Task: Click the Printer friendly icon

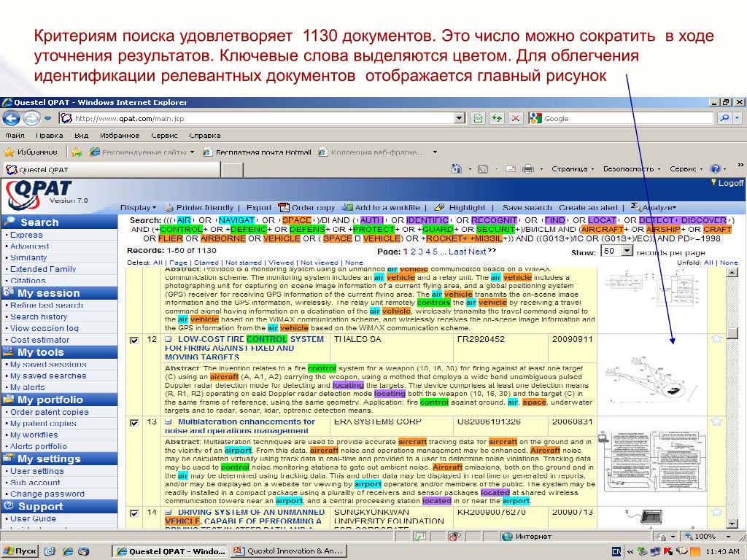Action: click(x=169, y=208)
